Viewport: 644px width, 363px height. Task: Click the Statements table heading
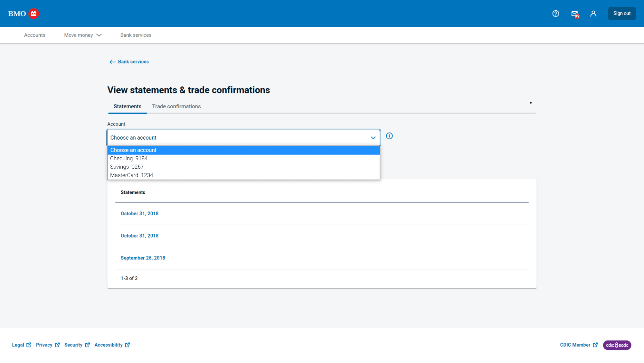tap(133, 192)
